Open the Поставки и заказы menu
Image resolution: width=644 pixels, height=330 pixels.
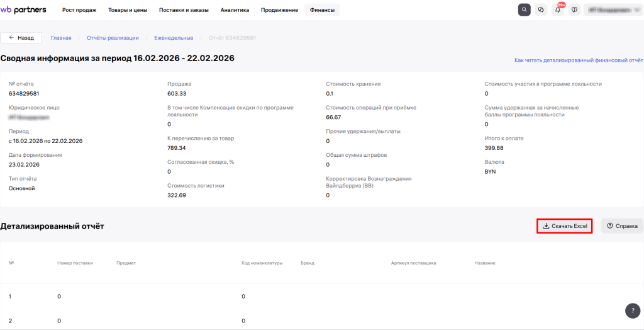point(184,10)
